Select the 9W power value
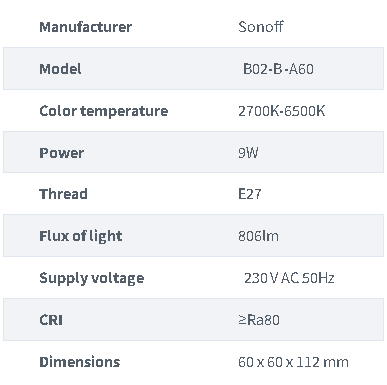 [x=248, y=153]
